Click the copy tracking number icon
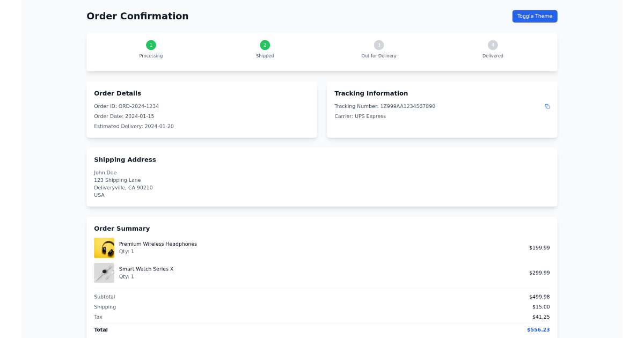 547,107
